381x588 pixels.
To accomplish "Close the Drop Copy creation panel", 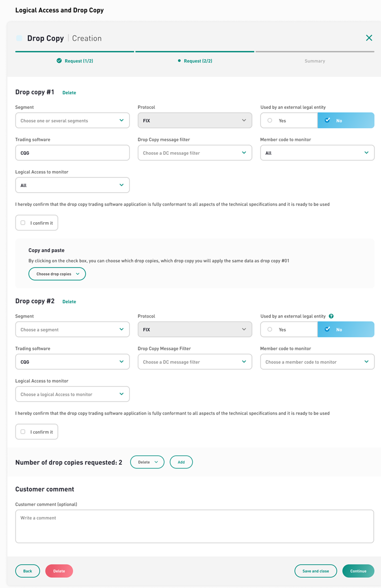I will click(369, 38).
